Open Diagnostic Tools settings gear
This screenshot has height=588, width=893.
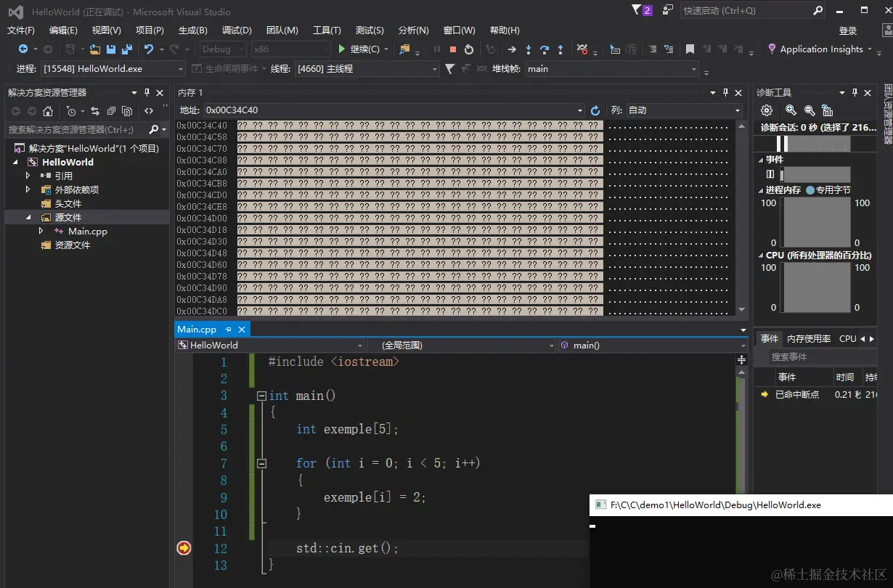(767, 110)
